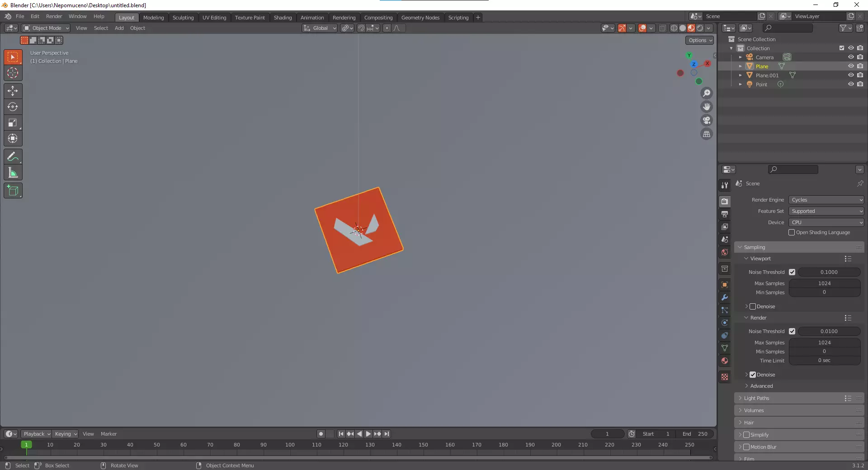This screenshot has height=470, width=868.
Task: Activate the Rotate tool
Action: [13, 107]
